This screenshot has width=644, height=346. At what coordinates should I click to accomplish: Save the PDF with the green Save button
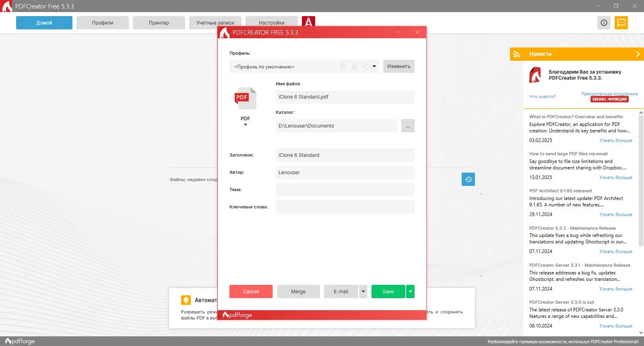(x=388, y=291)
